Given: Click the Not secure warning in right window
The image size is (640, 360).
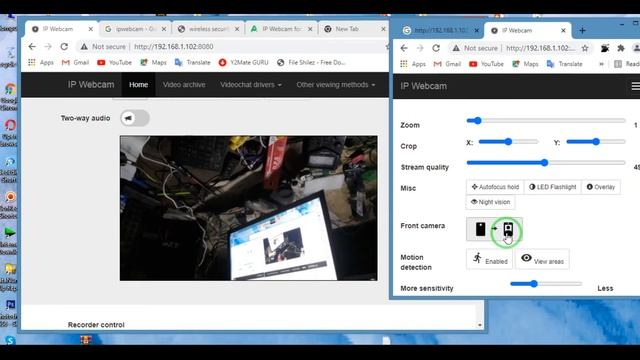Looking at the screenshot, I should coord(475,48).
